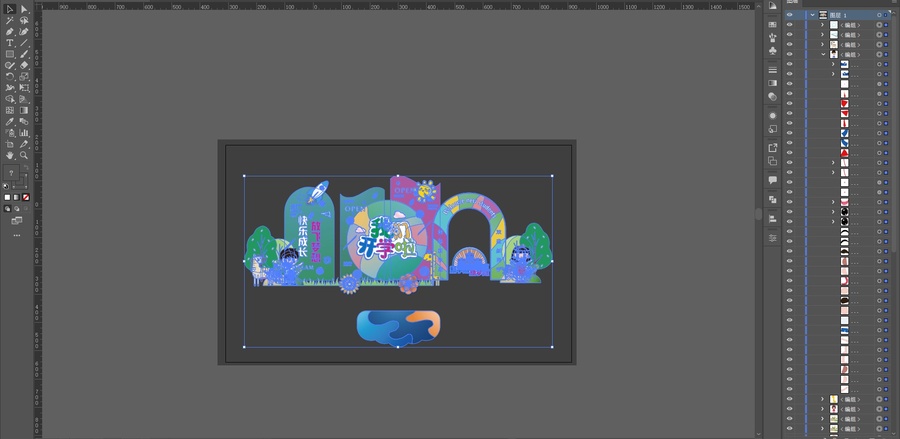Select the Rotate tool
Viewport: 900px width, 439px height.
pos(10,76)
